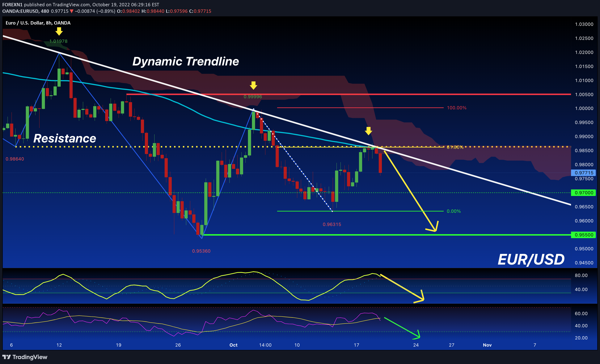Image resolution: width=600 pixels, height=364 pixels.
Task: Click '0.95000' on the price axis
Action: (584, 249)
